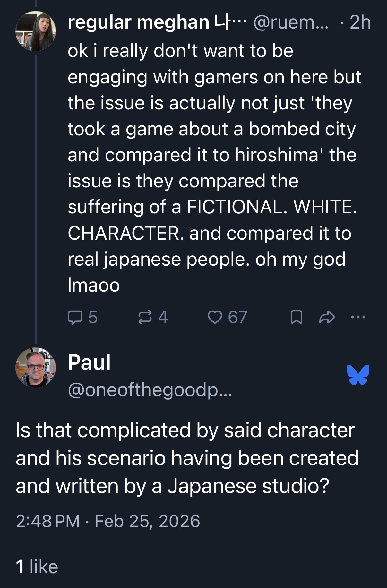
Task: Open regular meghan's profile picture
Action: (36, 31)
